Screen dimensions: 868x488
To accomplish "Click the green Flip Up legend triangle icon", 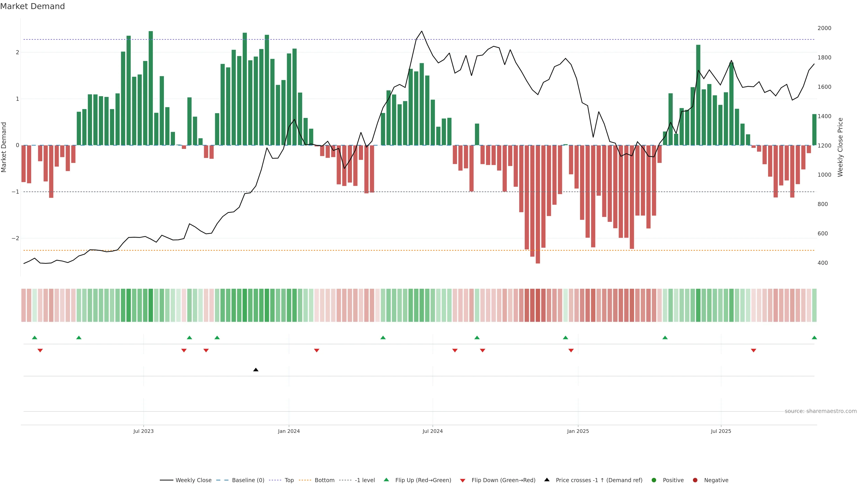I will [386, 480].
